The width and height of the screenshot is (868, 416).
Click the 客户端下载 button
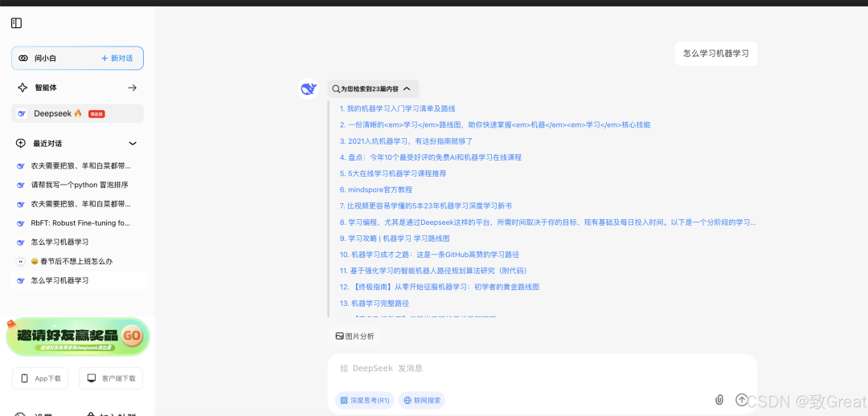click(111, 378)
